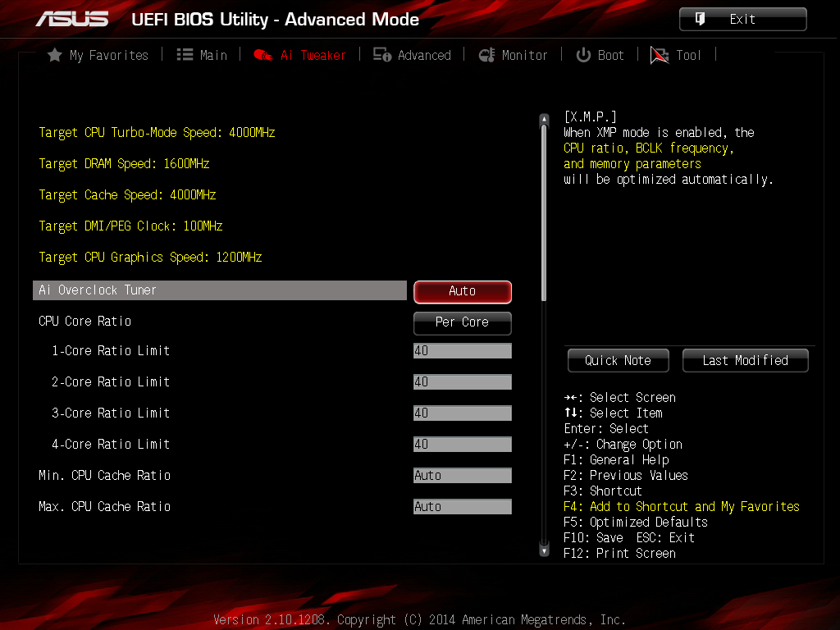Click the Monitor gauge icon
Screen dimensions: 840x630
[487, 55]
